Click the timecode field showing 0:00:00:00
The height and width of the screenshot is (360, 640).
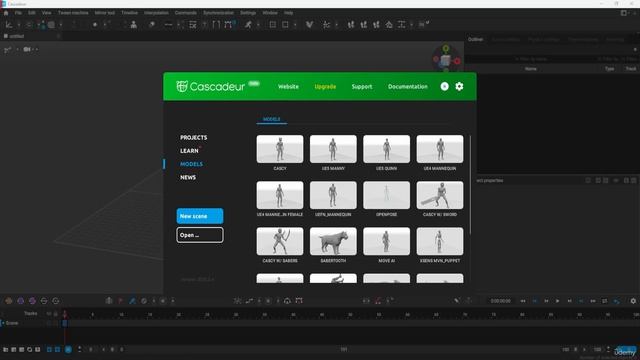coord(500,301)
